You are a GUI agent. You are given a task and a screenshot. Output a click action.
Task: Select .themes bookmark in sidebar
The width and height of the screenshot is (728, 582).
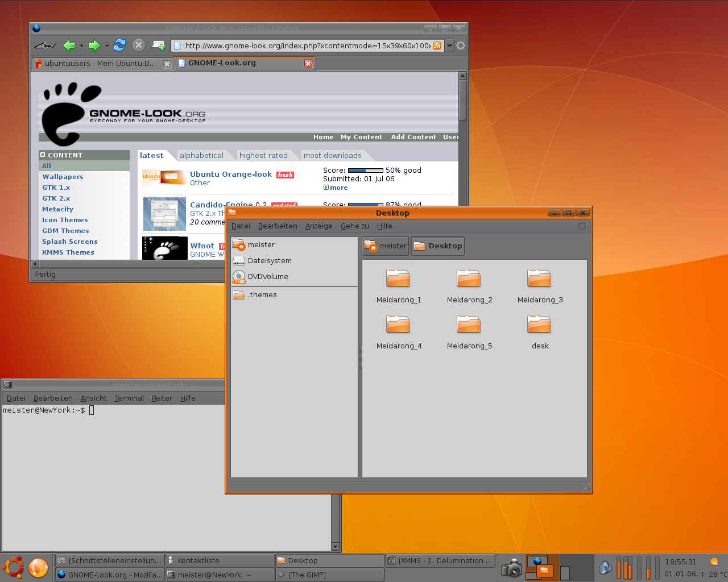click(x=294, y=295)
